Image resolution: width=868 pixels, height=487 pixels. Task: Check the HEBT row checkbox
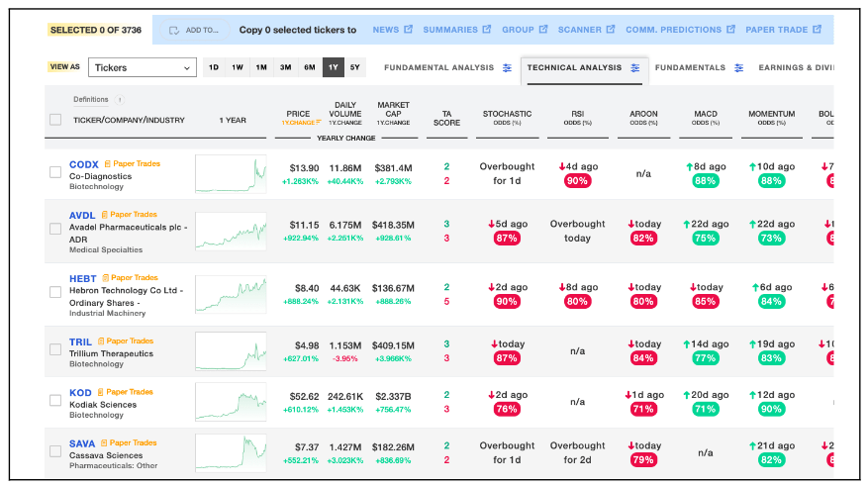coord(55,292)
